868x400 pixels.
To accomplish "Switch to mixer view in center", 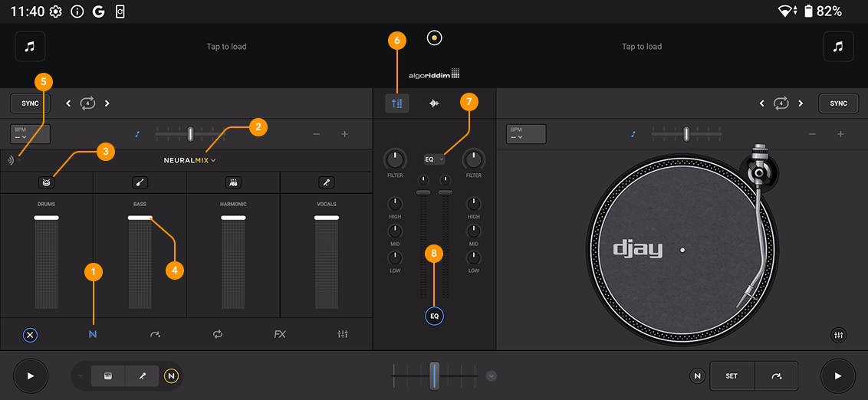I will [x=397, y=103].
